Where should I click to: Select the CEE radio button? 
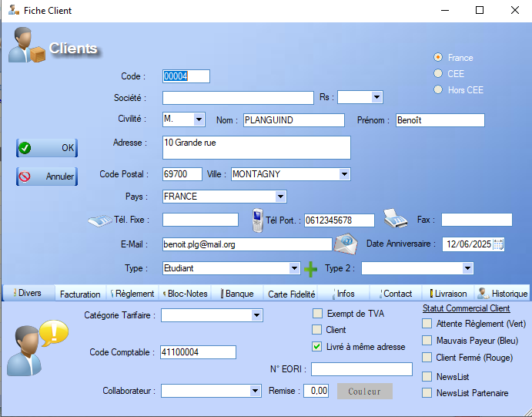(438, 74)
